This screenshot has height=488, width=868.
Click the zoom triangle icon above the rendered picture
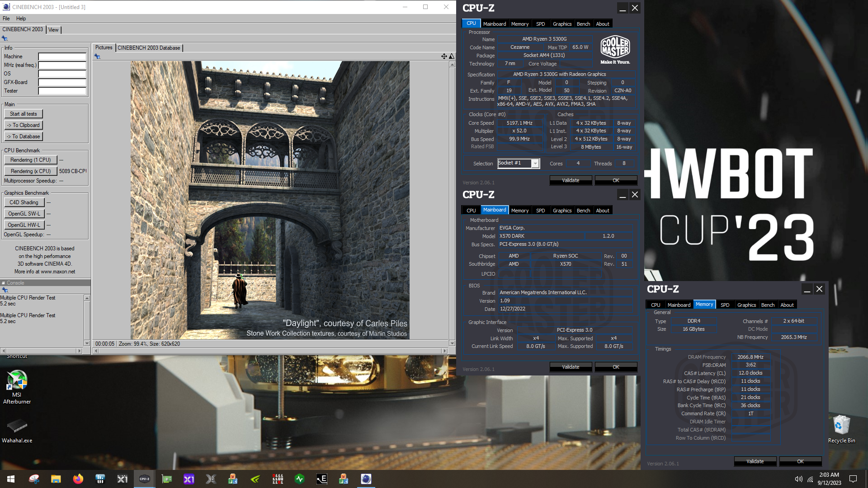(452, 56)
